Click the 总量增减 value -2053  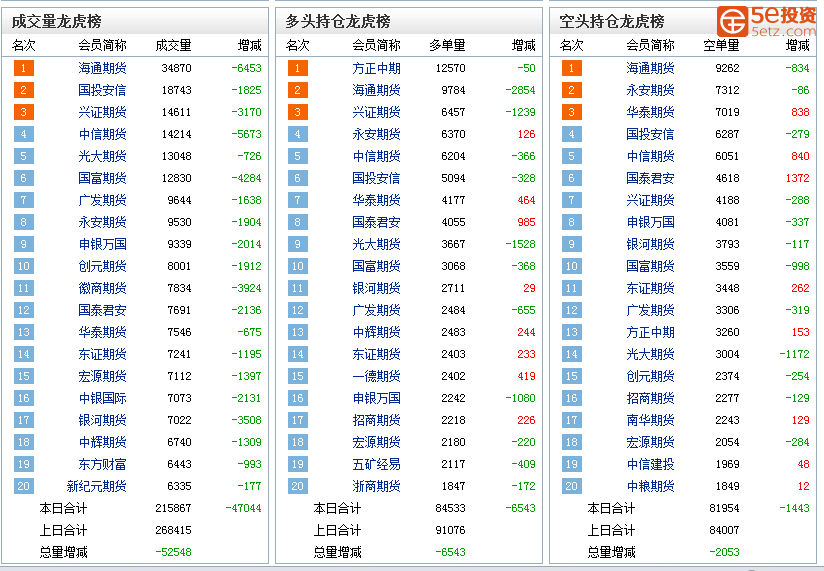pos(724,553)
